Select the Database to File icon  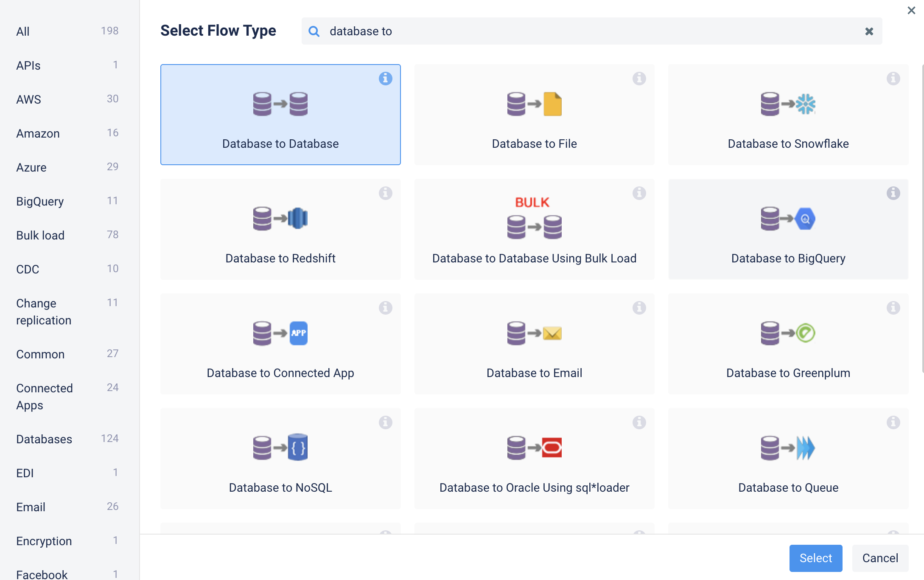(534, 104)
